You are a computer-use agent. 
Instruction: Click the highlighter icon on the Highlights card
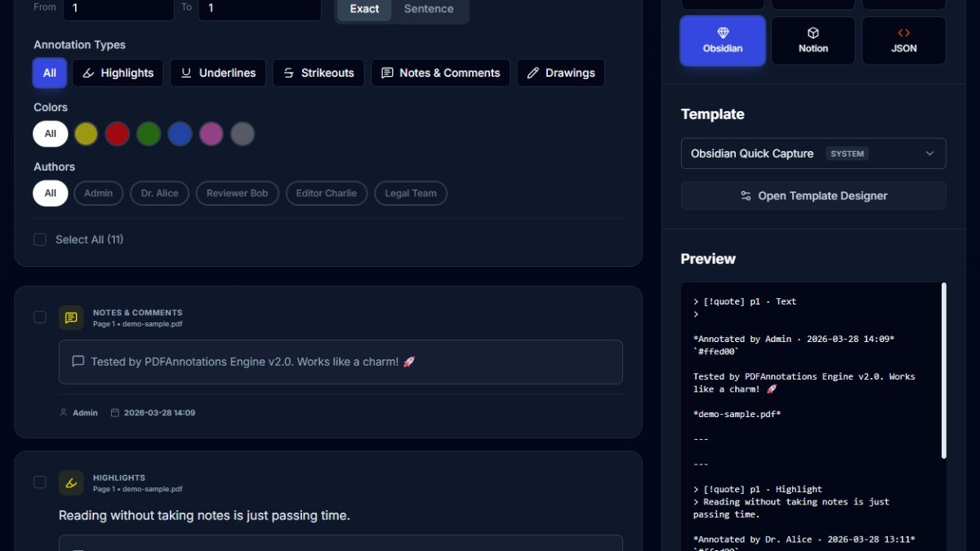[71, 483]
